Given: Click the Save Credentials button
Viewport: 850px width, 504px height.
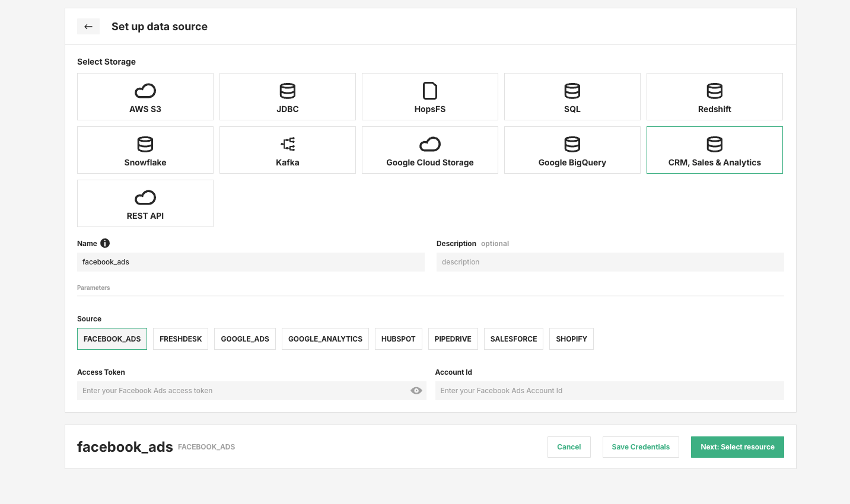Looking at the screenshot, I should click(641, 446).
